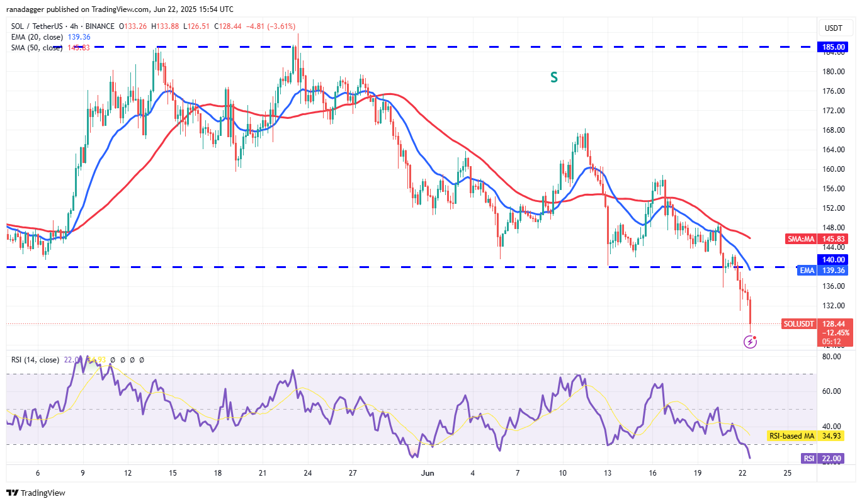Click the red SOLUSDT price label

799,323
